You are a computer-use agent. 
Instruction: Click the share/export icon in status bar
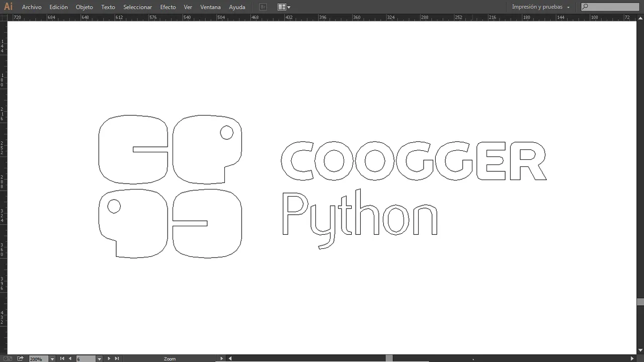pyautogui.click(x=20, y=358)
